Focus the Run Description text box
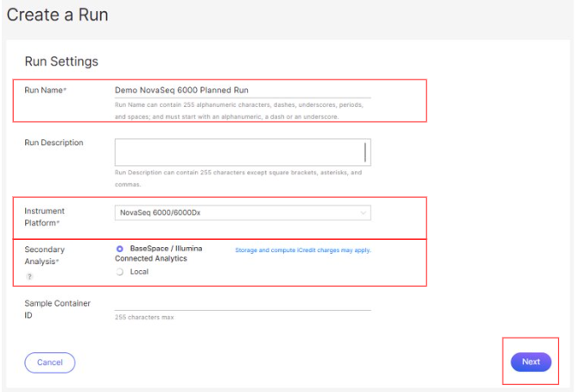The width and height of the screenshot is (576, 392). tap(242, 152)
